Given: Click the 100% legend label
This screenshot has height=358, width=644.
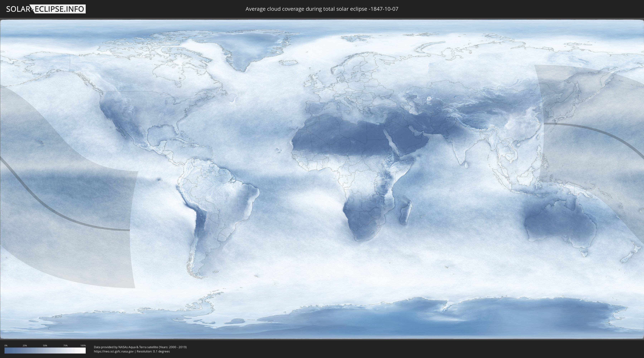Looking at the screenshot, I should click(83, 345).
